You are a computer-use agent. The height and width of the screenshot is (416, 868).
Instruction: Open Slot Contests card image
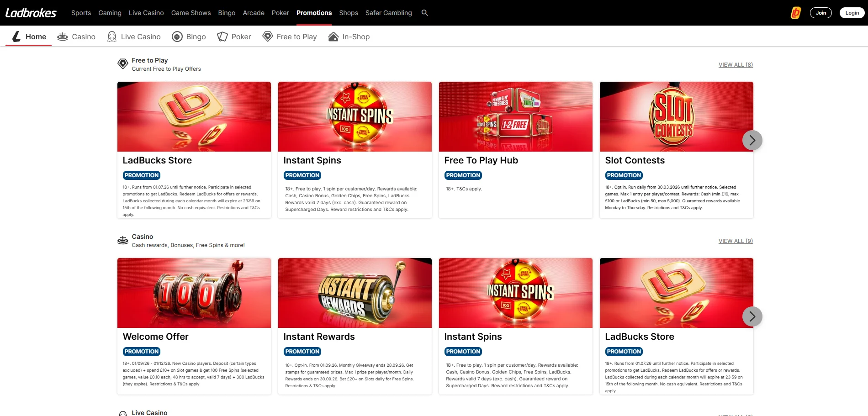pos(677,116)
